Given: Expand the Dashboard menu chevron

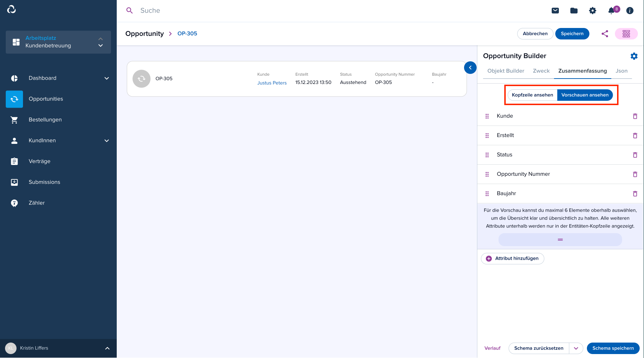Looking at the screenshot, I should [107, 78].
